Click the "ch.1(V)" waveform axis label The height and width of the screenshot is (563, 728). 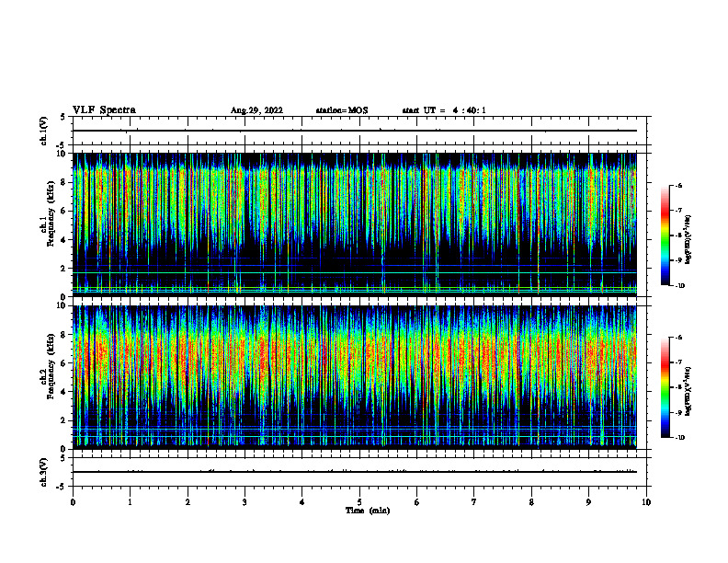[x=43, y=131]
